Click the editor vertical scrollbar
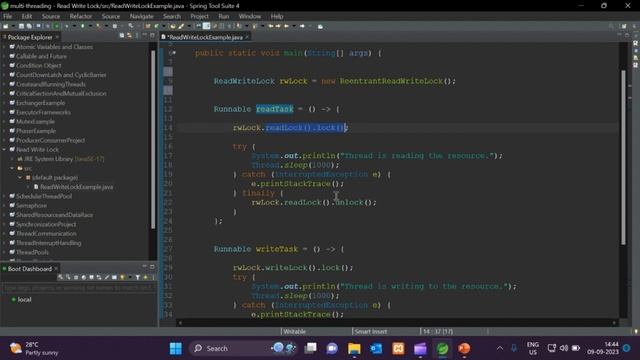This screenshot has width=640, height=360. [x=623, y=157]
